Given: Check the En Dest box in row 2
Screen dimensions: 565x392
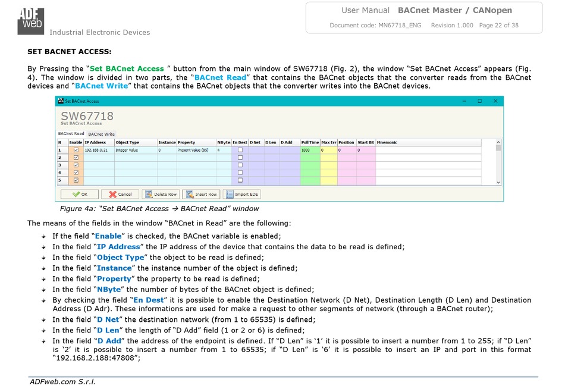Looking at the screenshot, I should [x=240, y=158].
